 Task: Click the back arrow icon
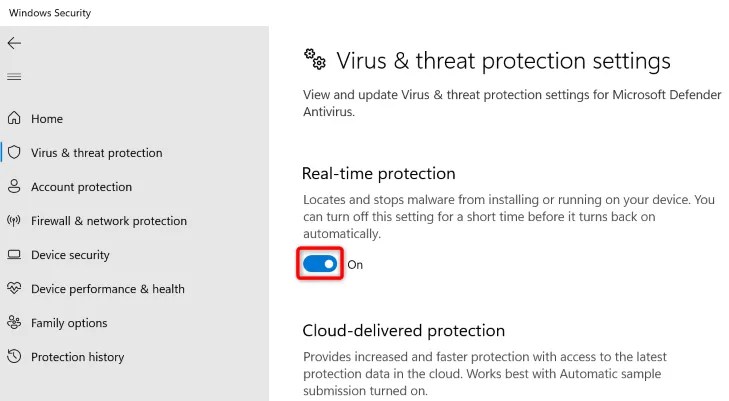(14, 43)
